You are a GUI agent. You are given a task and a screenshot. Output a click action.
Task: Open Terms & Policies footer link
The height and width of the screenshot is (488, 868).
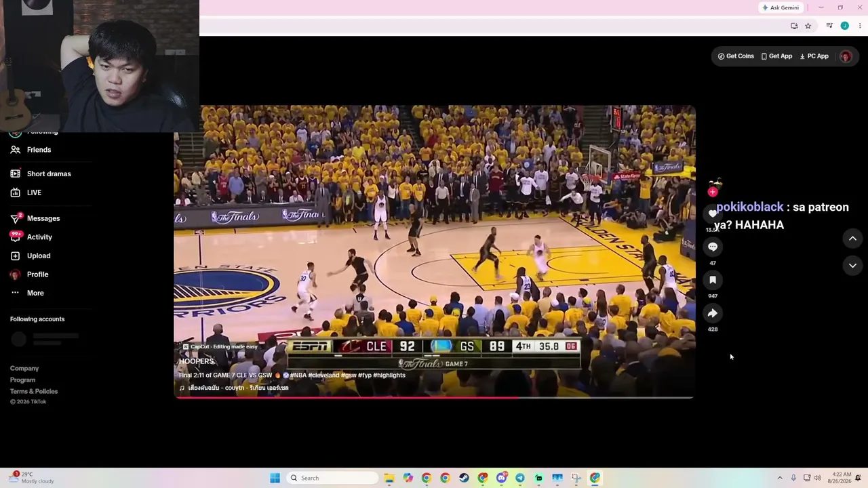(34, 392)
